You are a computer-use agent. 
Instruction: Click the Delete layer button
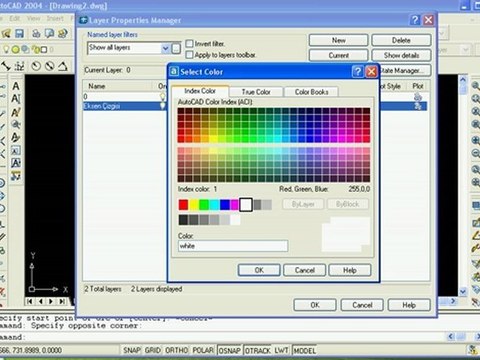[401, 40]
